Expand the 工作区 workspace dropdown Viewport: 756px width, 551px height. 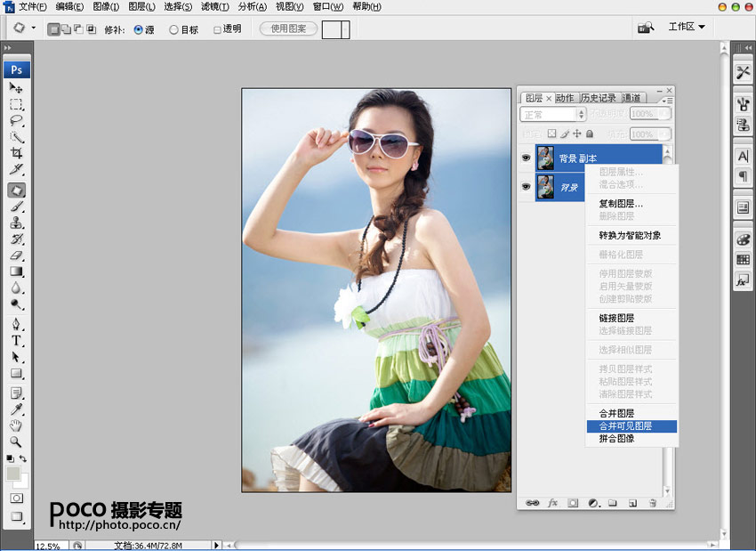(x=687, y=27)
